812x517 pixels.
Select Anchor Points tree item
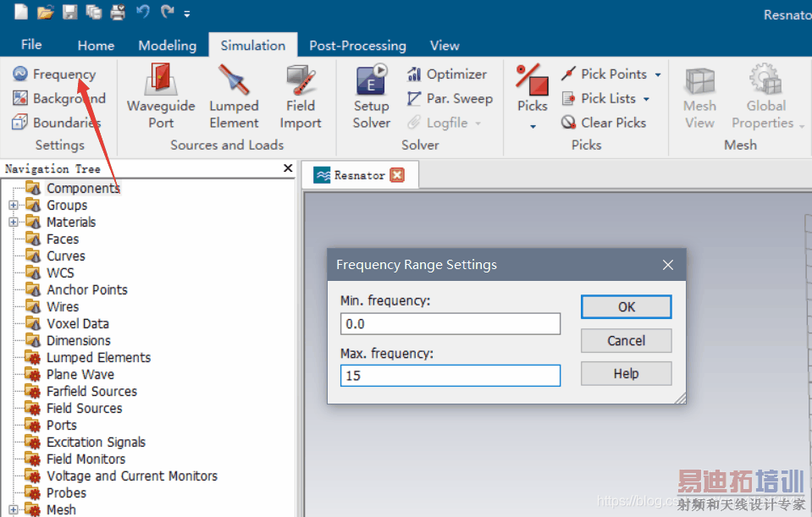click(x=87, y=290)
